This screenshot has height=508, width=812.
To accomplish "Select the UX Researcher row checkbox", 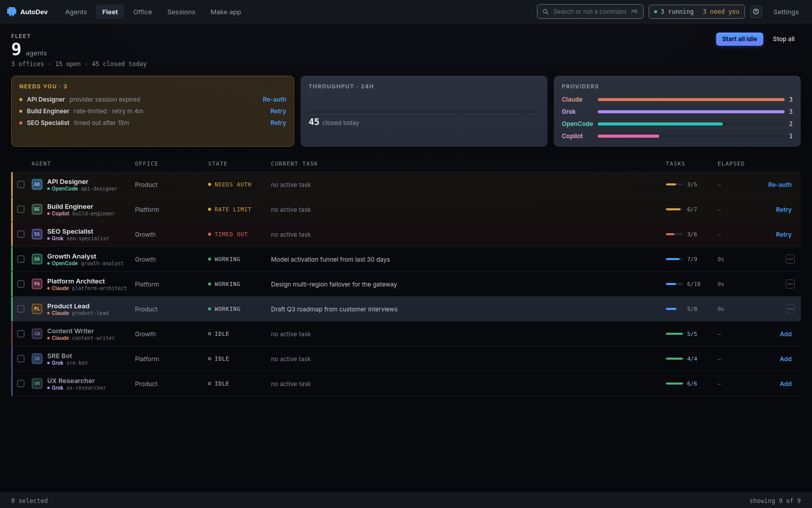I will pos(21,384).
